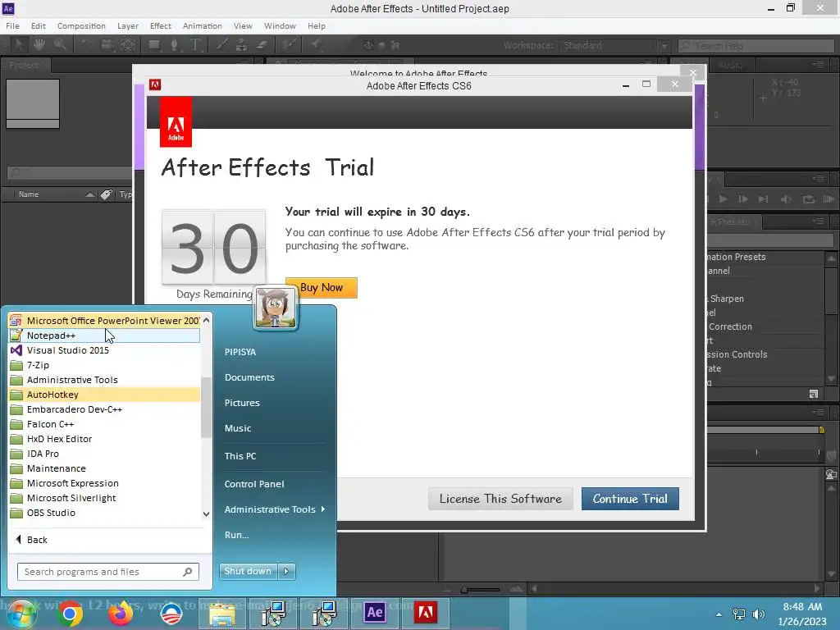Select the Pan Behind tool
840x630 pixels.
127,45
